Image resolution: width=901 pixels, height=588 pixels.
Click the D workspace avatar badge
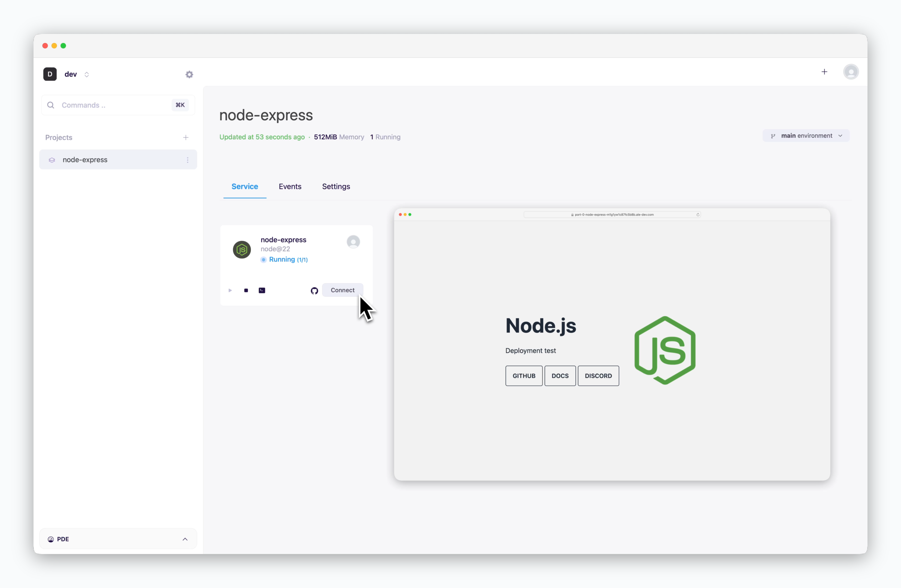tap(50, 74)
